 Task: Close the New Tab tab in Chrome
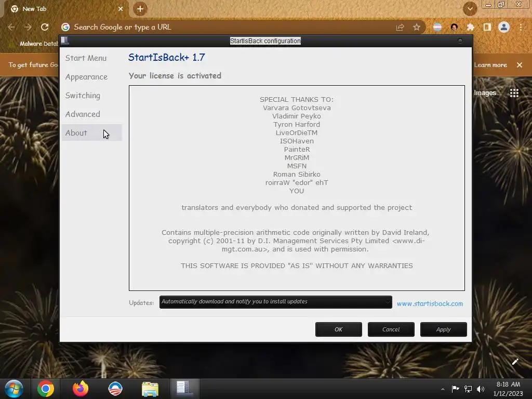(121, 9)
